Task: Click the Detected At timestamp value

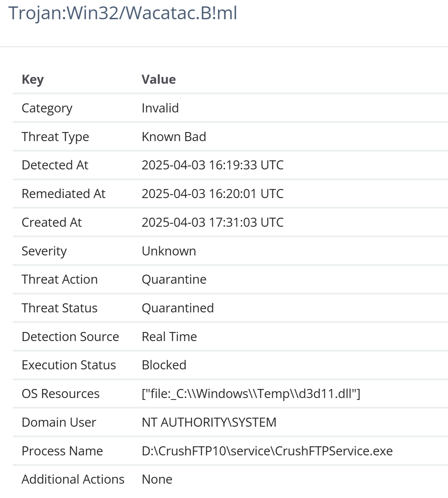Action: click(213, 165)
